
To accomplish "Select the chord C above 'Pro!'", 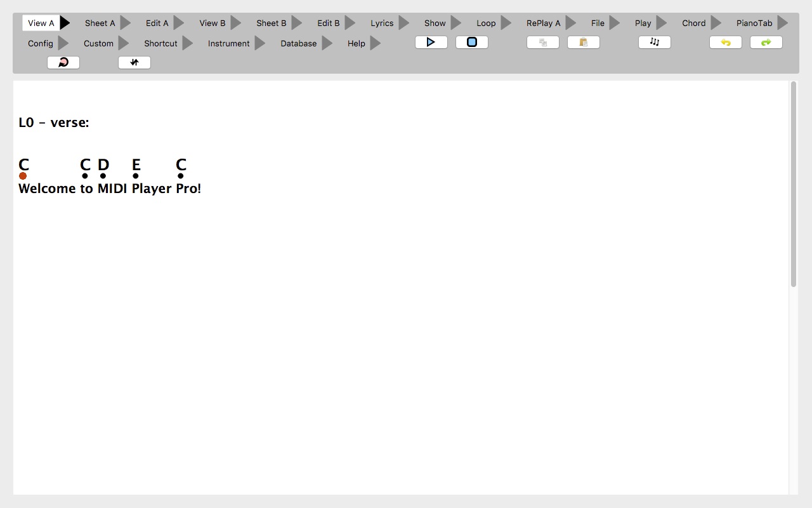I will (x=181, y=164).
